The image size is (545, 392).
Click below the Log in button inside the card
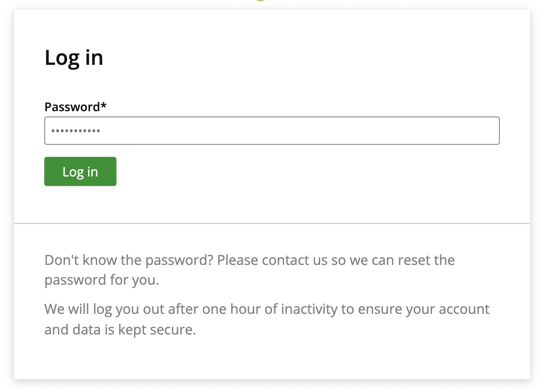[x=172, y=202]
